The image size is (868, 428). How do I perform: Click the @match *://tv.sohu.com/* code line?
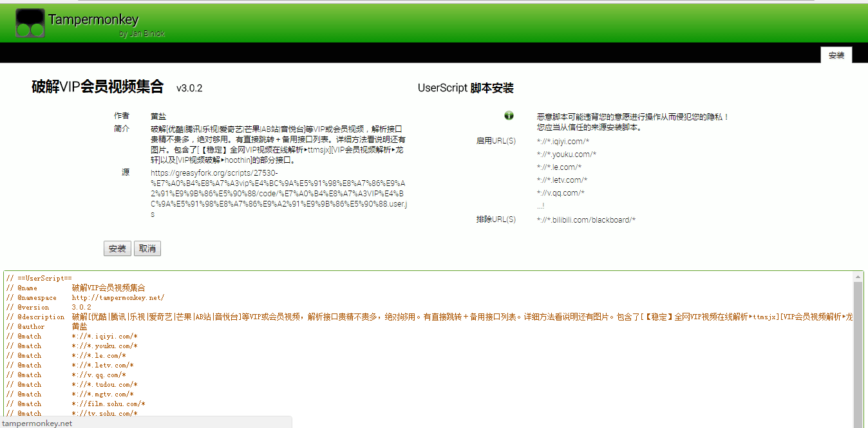click(72, 413)
